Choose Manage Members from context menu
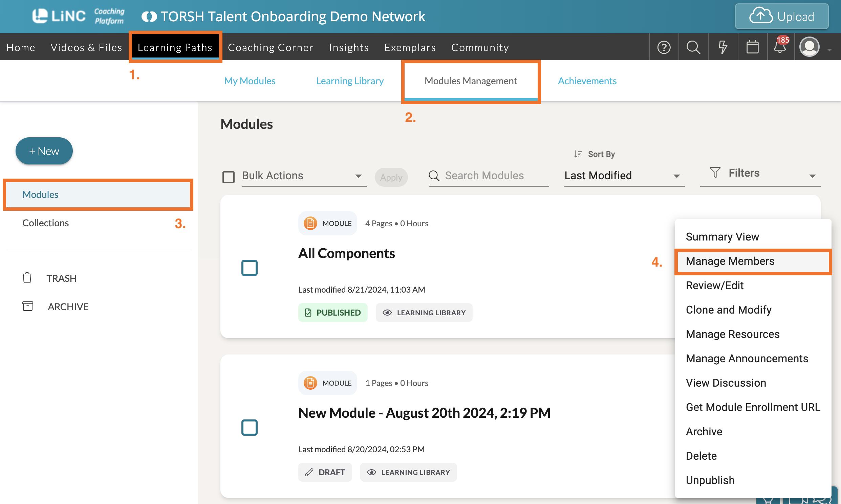This screenshot has width=841, height=504. (730, 261)
